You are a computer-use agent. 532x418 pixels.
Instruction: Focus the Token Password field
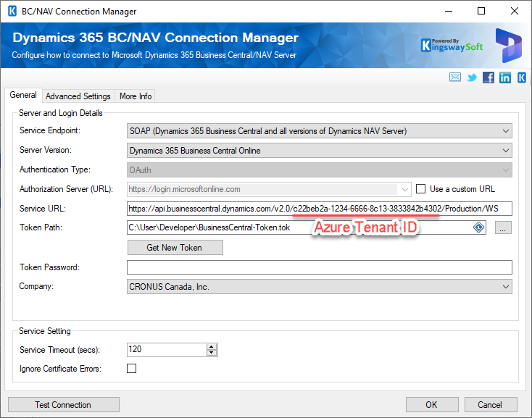click(x=320, y=267)
